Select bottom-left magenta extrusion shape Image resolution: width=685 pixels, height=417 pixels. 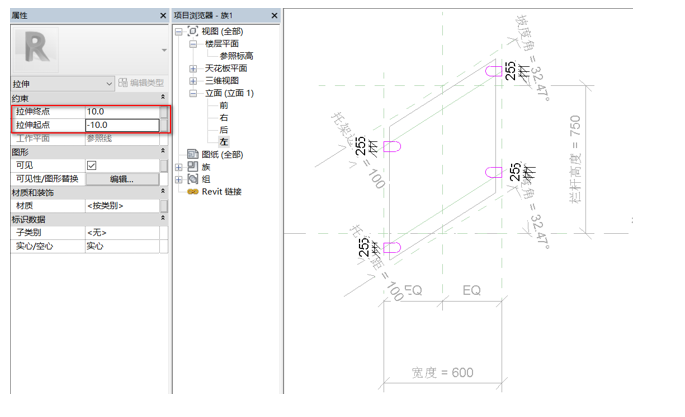[x=392, y=248]
